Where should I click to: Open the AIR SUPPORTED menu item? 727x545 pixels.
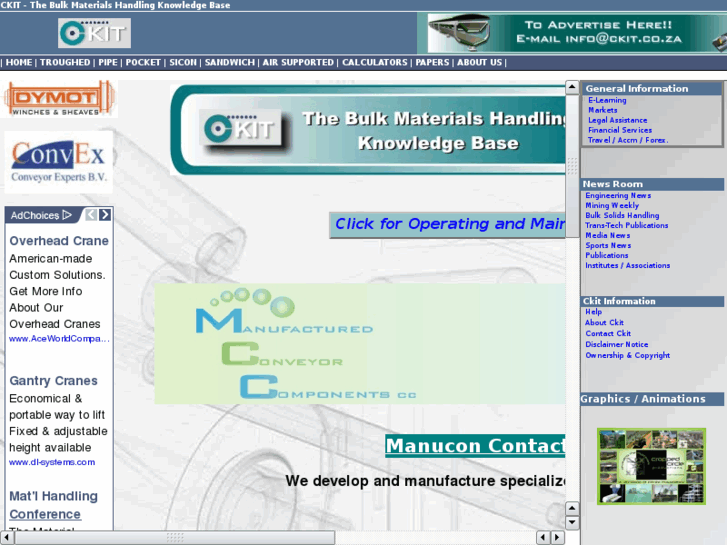tap(298, 62)
